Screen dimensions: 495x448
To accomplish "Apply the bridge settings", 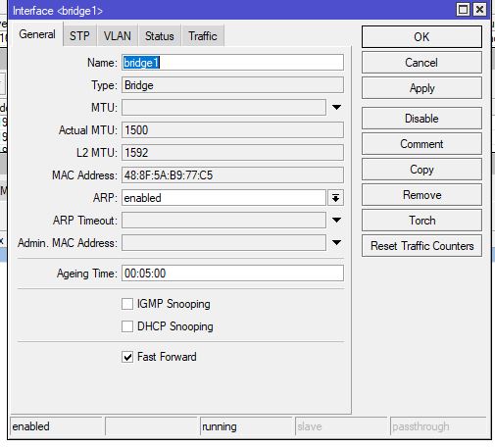I will tap(421, 88).
